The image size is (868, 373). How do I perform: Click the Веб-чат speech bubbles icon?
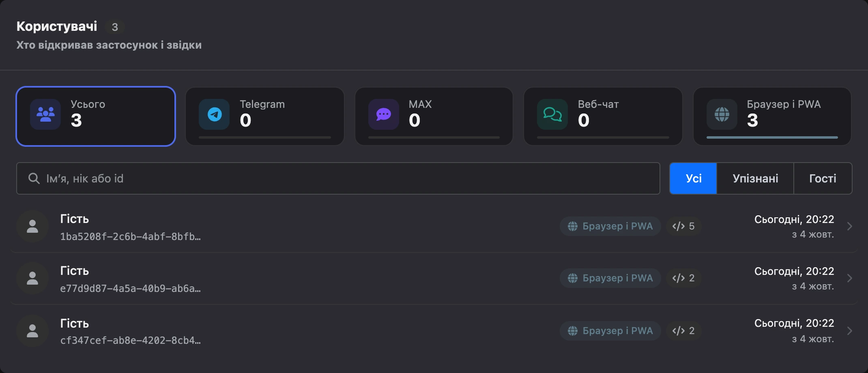click(552, 114)
